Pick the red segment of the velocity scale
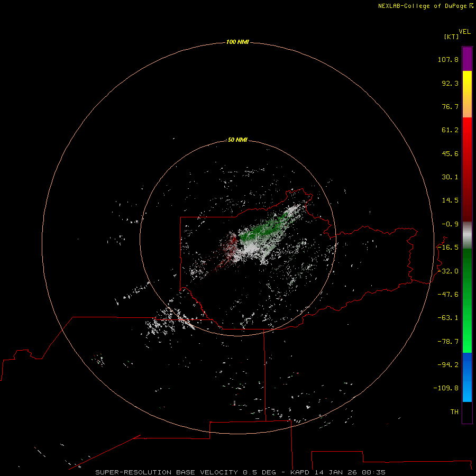 point(467,169)
